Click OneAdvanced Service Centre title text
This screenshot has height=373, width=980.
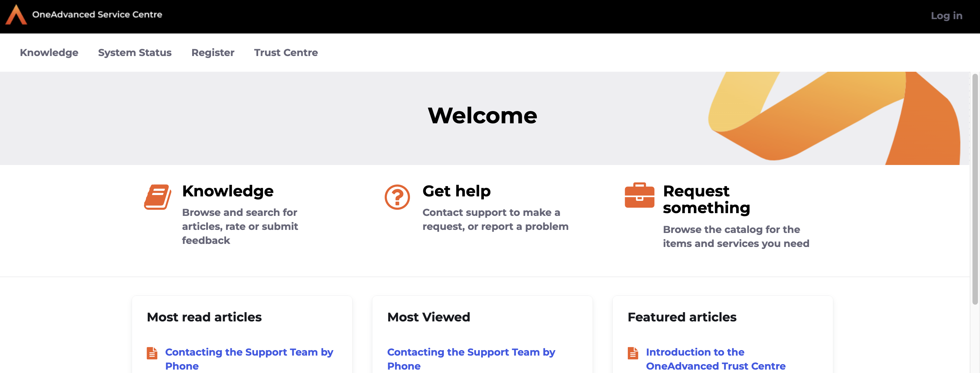(97, 14)
